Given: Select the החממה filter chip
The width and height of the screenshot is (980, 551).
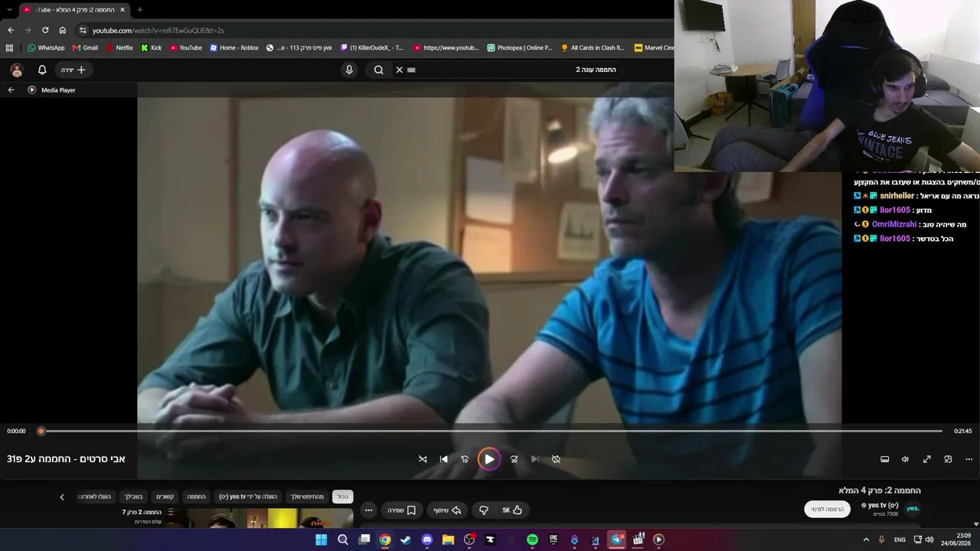Looking at the screenshot, I should point(197,497).
